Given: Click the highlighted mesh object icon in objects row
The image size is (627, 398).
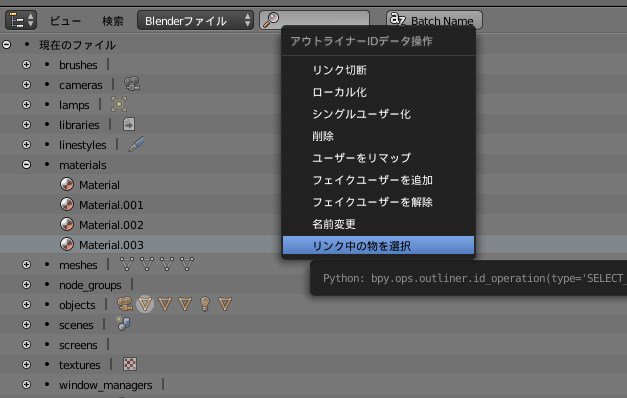Looking at the screenshot, I should coord(145,304).
